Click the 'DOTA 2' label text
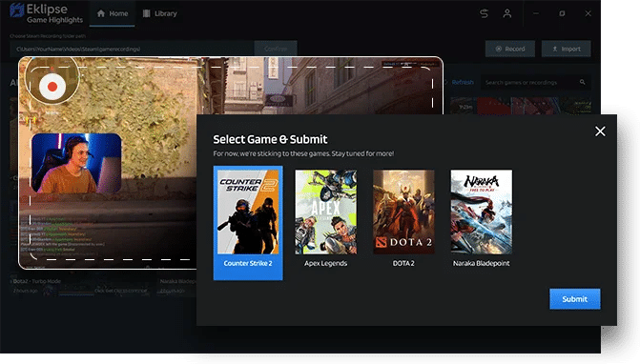640x364 pixels. pos(403,263)
